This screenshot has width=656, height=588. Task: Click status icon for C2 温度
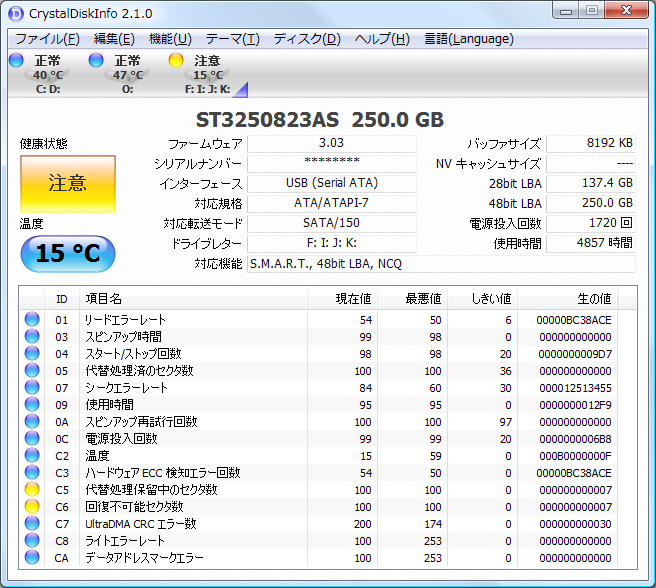coord(32,456)
